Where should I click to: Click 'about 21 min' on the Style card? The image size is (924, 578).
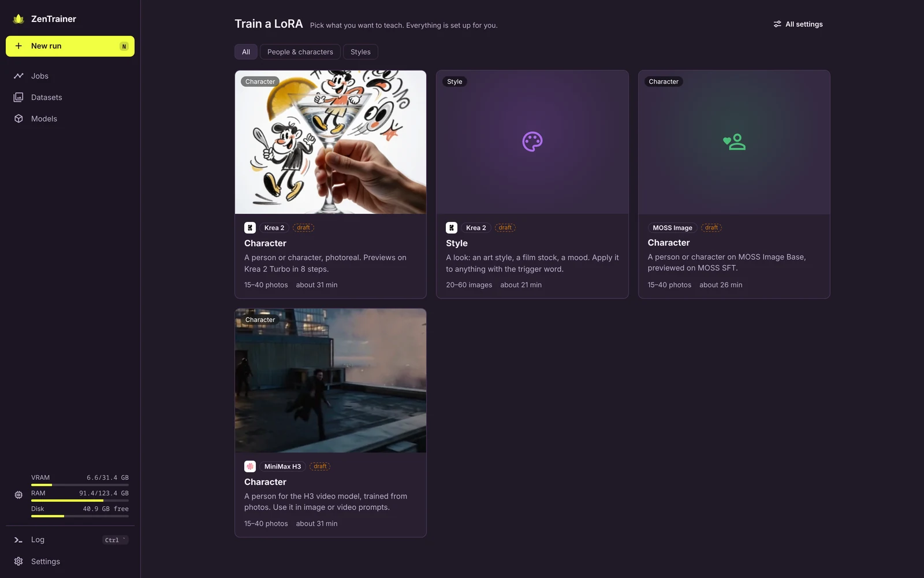click(x=521, y=285)
